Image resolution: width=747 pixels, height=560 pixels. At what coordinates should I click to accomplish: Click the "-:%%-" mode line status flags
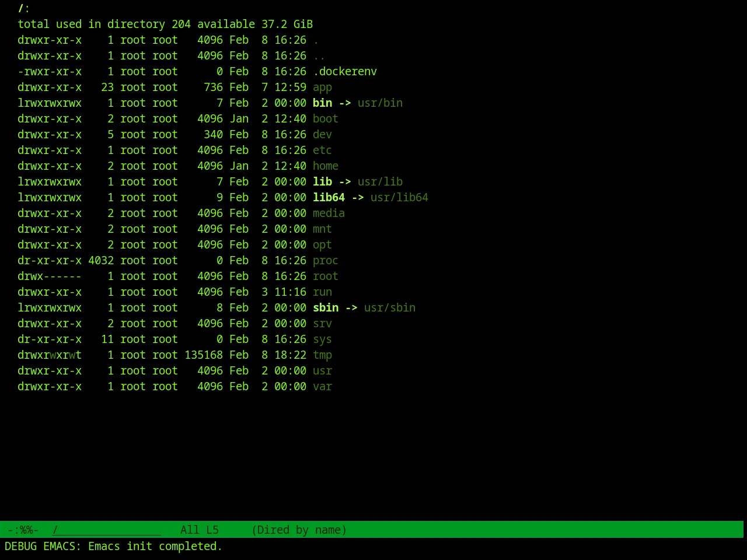pos(23,530)
